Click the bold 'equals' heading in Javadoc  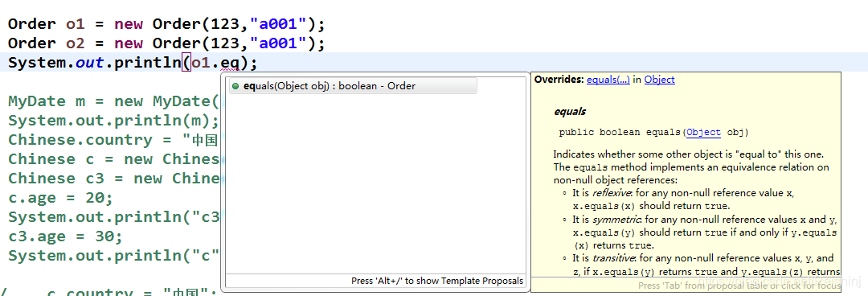[570, 112]
